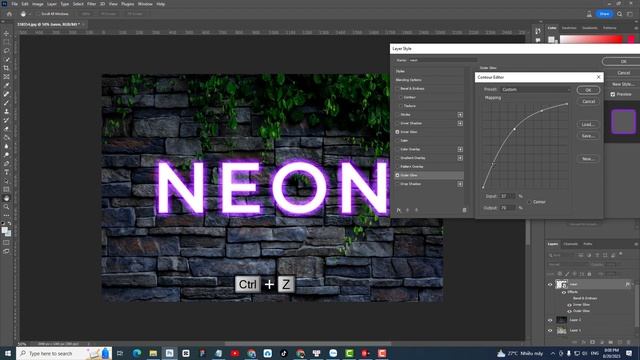Open Task View from the taskbar
640x360 pixels.
[x=120, y=353]
